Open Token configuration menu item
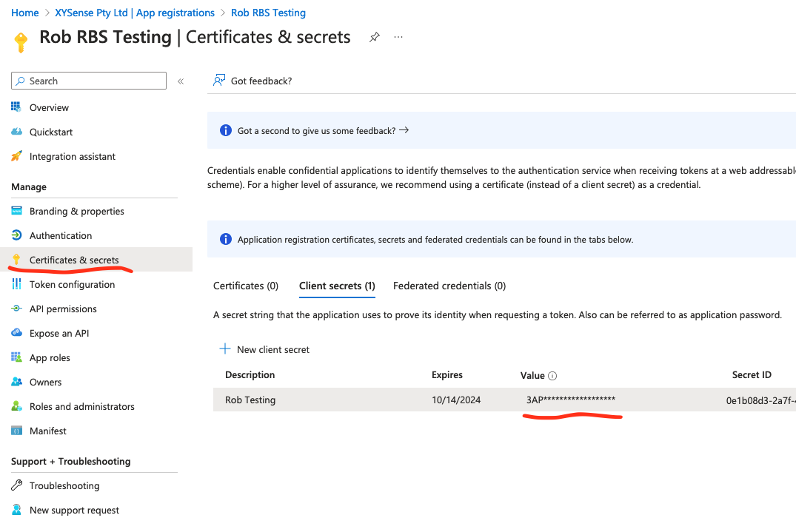796x532 pixels. pos(72,285)
